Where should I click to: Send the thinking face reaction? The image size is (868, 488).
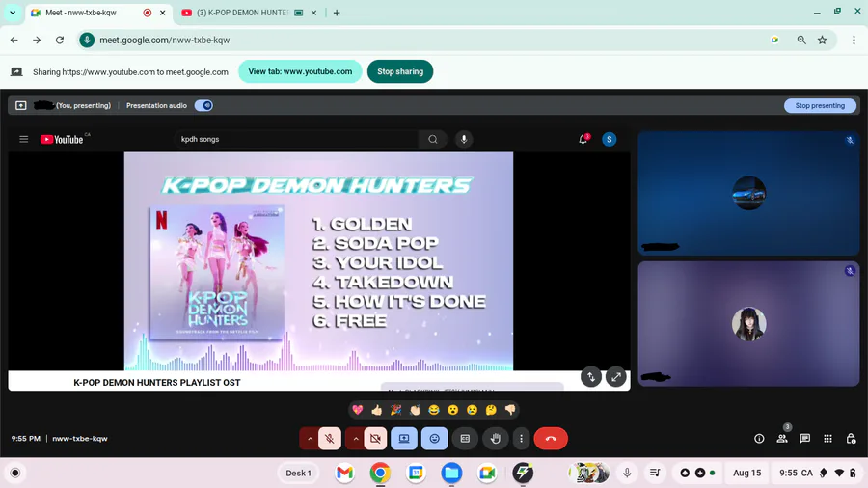point(492,410)
